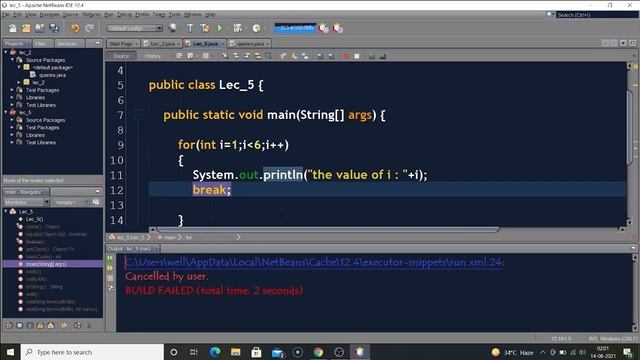Click the Type here to search box
Screen dimensions: 640x360
tap(92, 352)
